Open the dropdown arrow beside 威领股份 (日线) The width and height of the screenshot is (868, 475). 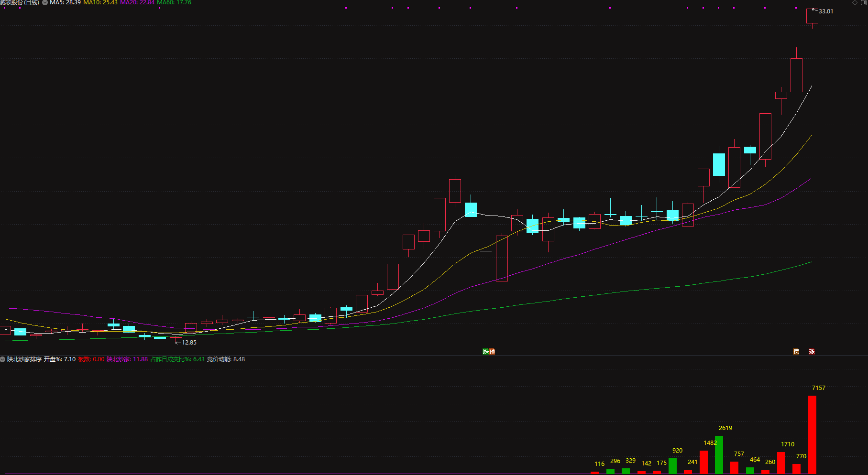[x=45, y=3]
